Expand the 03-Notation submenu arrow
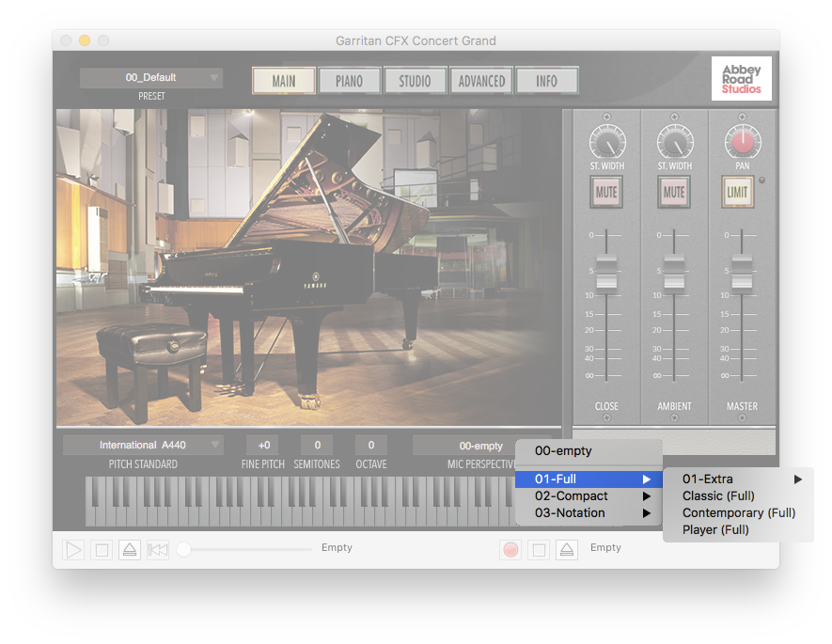The image size is (832, 644). click(646, 513)
